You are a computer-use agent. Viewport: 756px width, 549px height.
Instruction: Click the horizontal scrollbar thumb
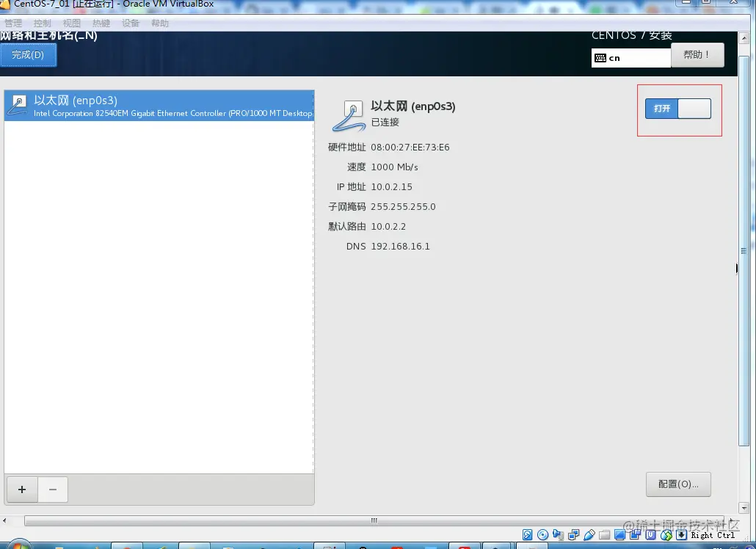(374, 520)
